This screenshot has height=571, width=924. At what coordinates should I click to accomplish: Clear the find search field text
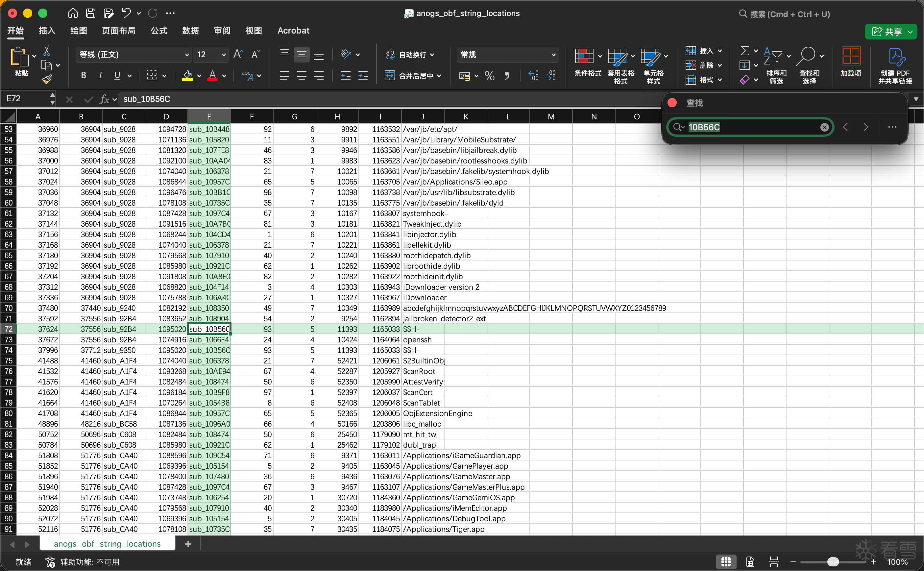coord(824,127)
